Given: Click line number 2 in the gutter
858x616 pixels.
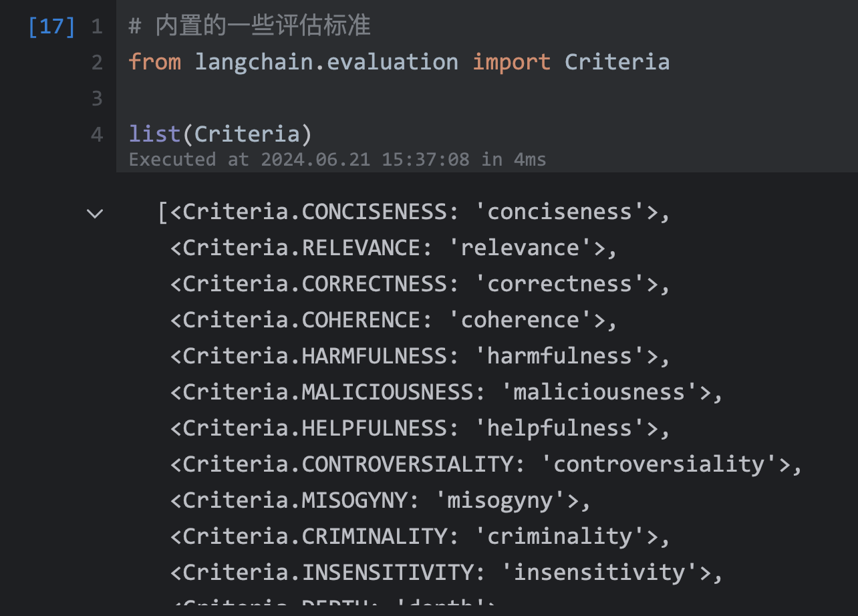Looking at the screenshot, I should click(97, 63).
